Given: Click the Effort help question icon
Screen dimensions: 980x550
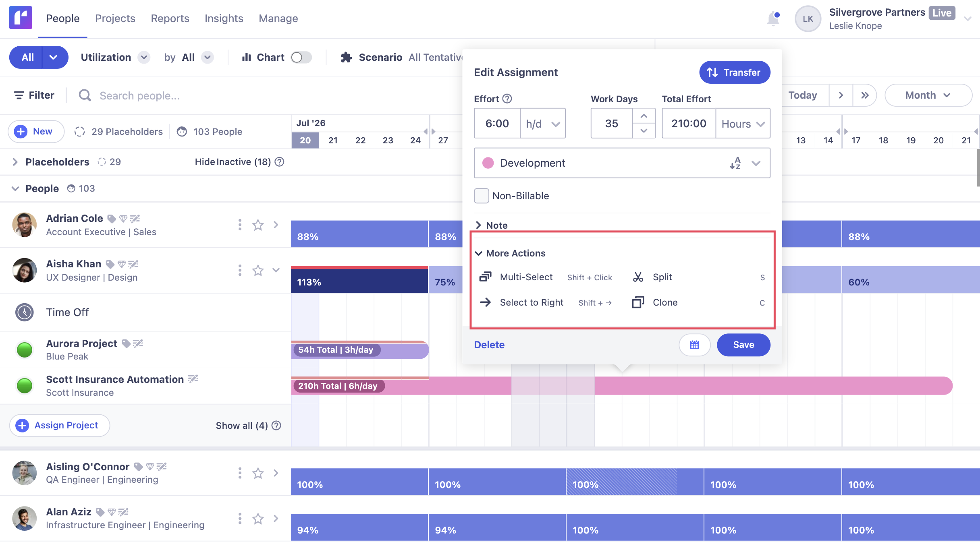Looking at the screenshot, I should (507, 99).
